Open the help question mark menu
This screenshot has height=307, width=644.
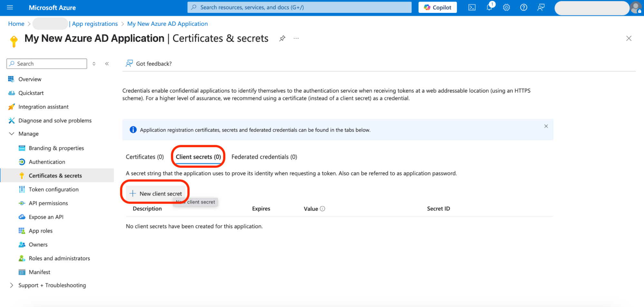524,7
